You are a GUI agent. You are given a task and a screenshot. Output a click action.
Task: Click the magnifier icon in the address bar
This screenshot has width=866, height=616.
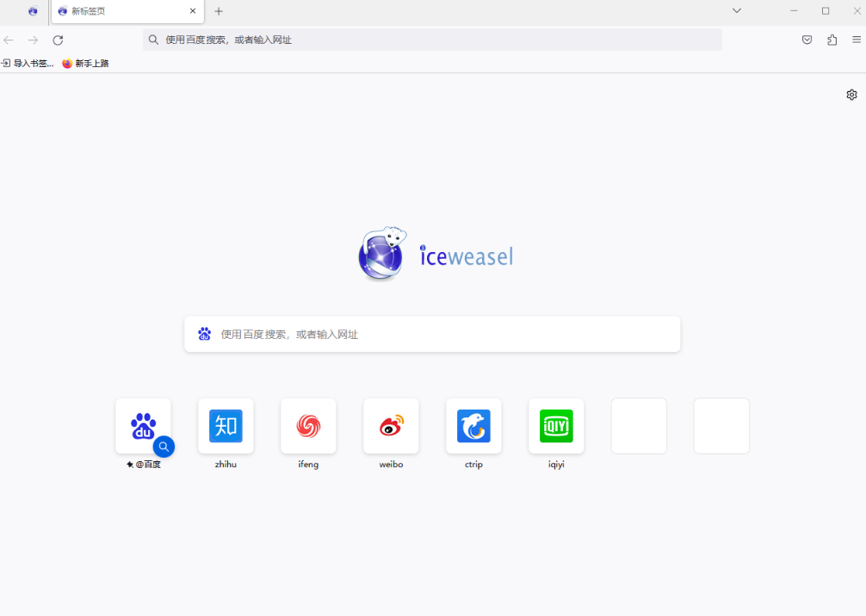(153, 40)
